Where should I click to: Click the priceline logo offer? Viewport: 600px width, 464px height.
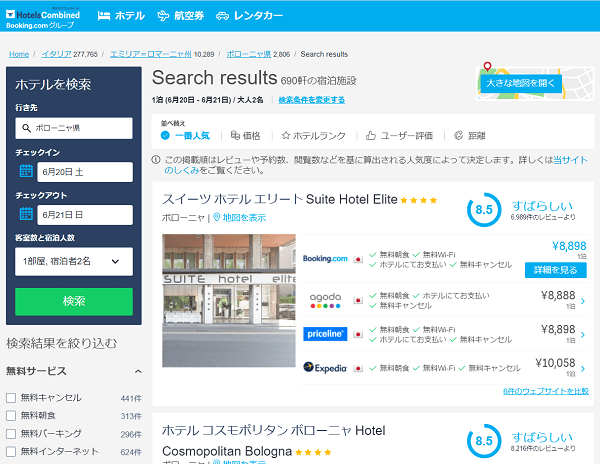(325, 334)
